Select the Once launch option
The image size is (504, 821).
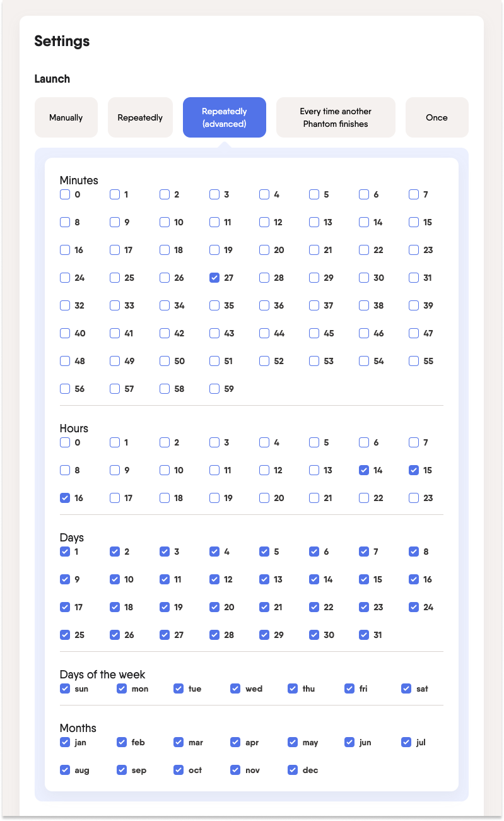pos(437,117)
